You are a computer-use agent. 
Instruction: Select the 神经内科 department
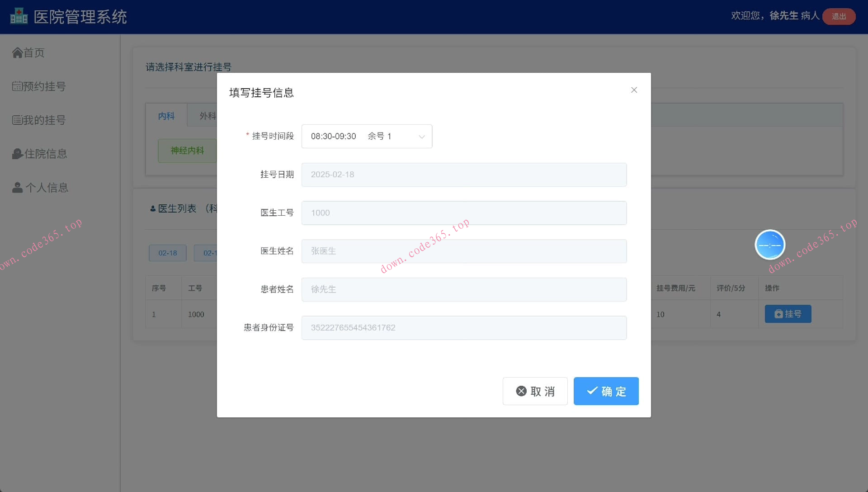187,151
